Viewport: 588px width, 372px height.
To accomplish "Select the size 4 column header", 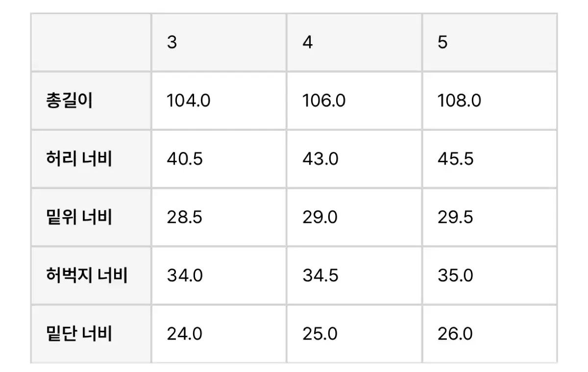I will 355,42.
